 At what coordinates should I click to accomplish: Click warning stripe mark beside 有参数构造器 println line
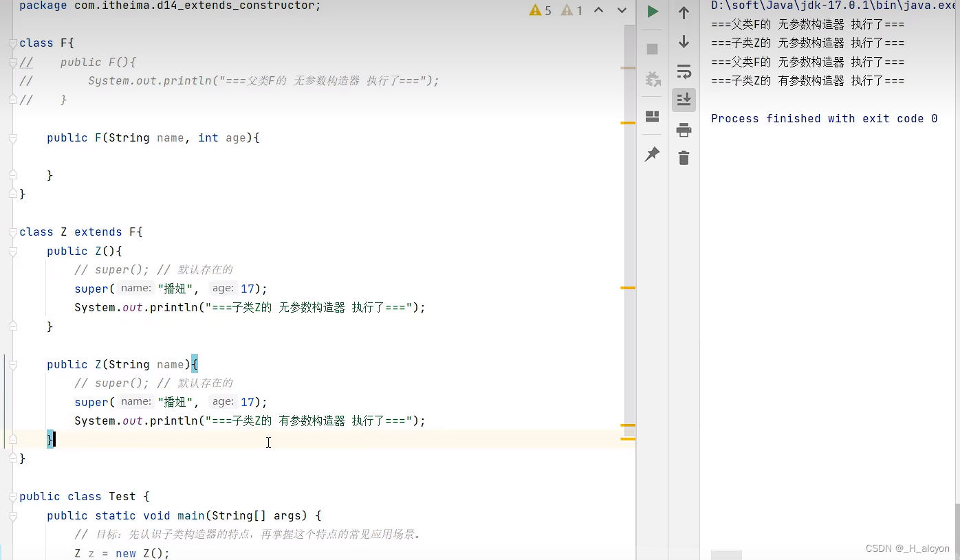click(628, 426)
